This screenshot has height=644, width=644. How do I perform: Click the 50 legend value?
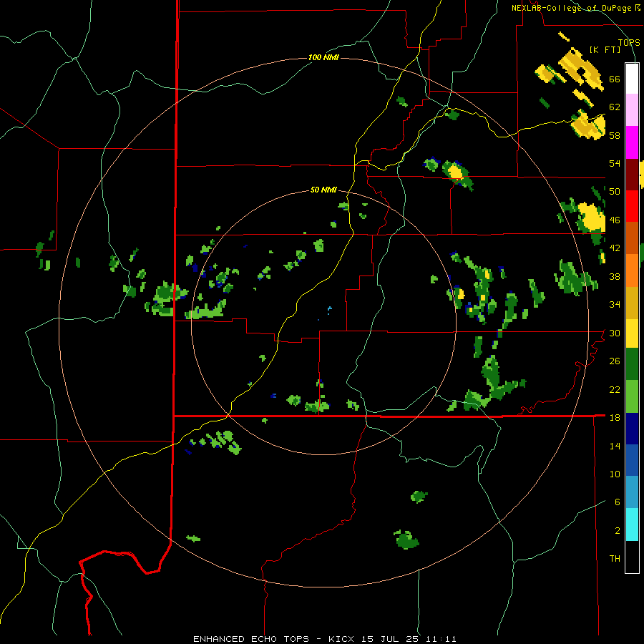(x=615, y=192)
